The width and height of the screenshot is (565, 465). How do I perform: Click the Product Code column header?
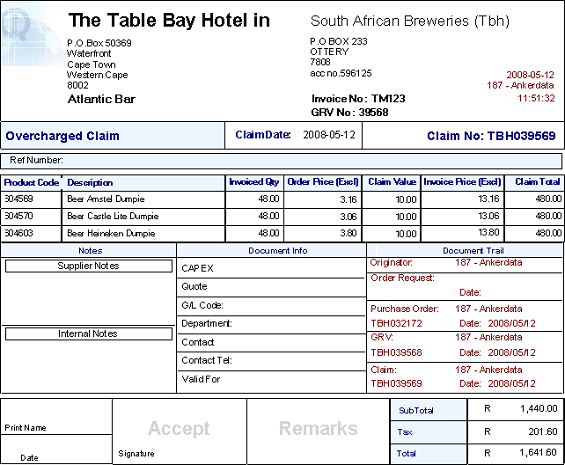point(31,183)
